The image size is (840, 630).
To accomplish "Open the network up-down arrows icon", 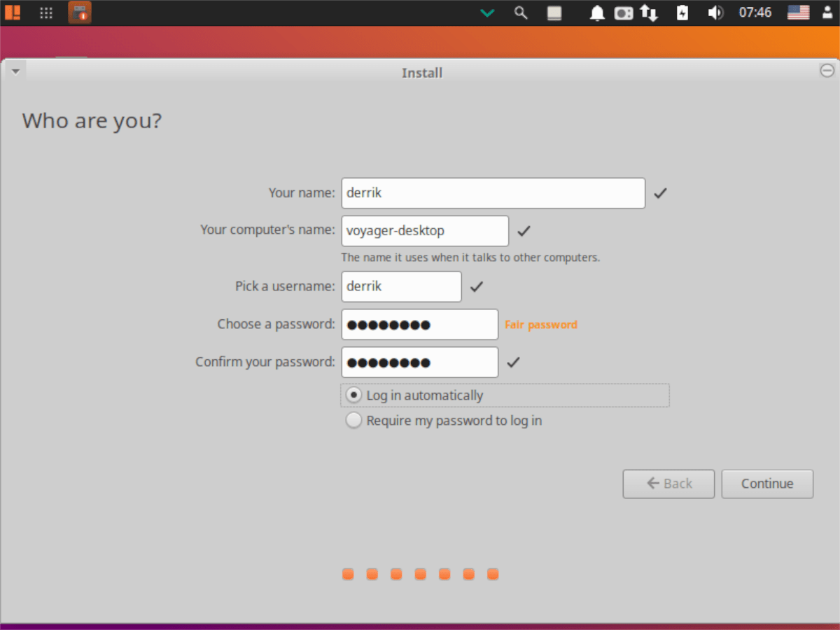I will click(650, 13).
